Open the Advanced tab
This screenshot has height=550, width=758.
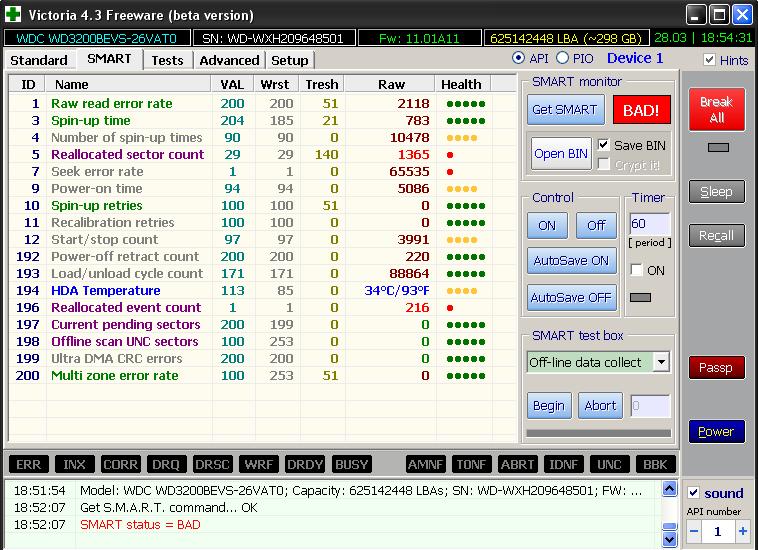229,60
